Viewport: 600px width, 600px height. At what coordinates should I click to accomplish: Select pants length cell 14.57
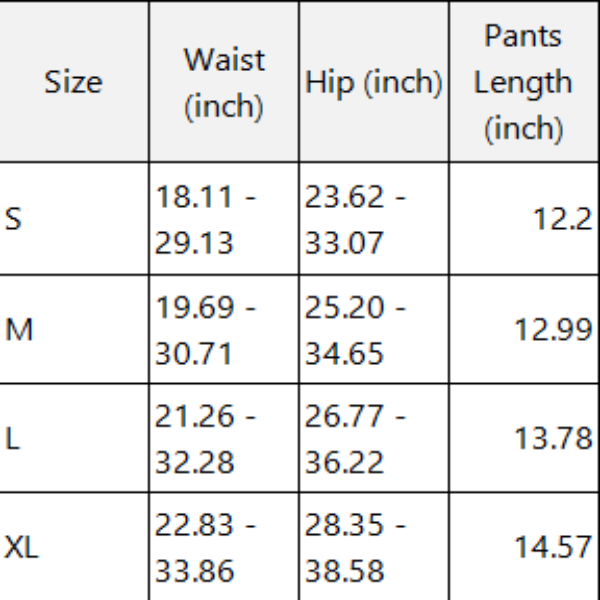pos(523,546)
